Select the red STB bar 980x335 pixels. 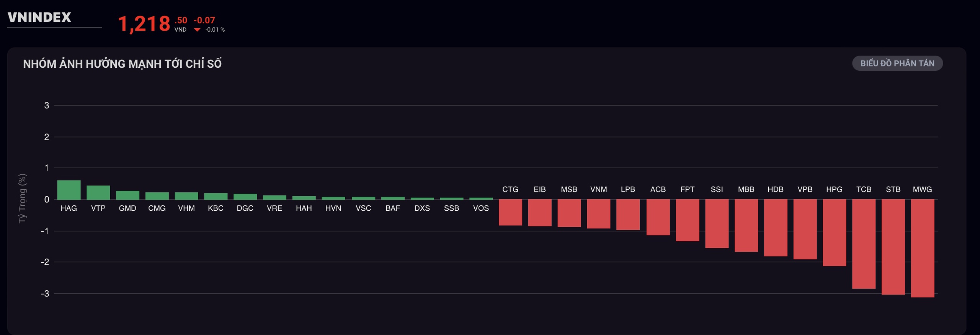coord(893,247)
